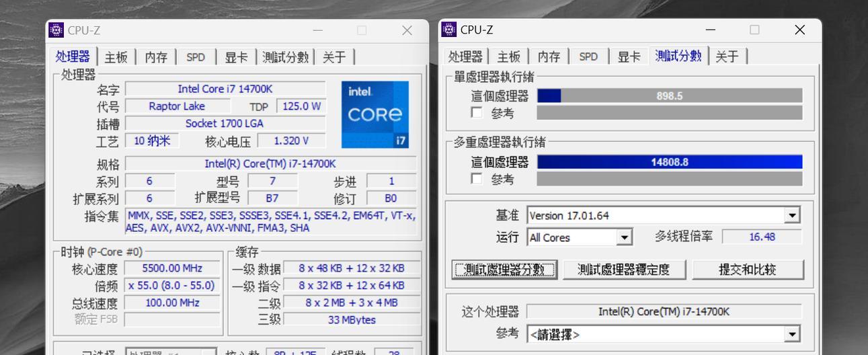Open 关于 tab in left window
Viewport: 868px width, 355px height.
pyautogui.click(x=334, y=57)
